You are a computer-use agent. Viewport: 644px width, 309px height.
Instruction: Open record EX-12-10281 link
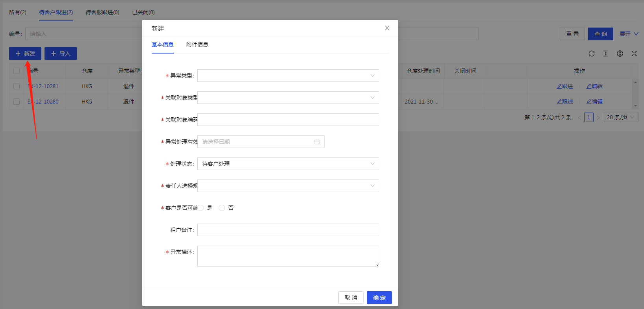[x=43, y=86]
